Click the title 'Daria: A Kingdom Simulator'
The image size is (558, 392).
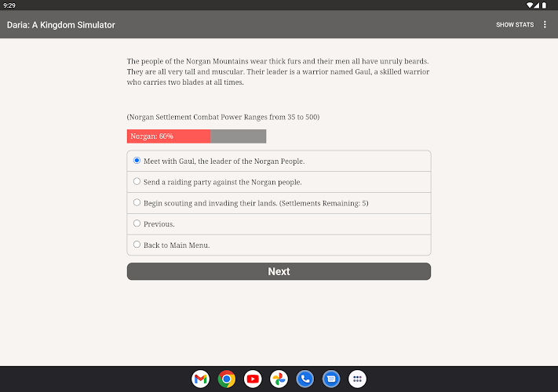61,25
